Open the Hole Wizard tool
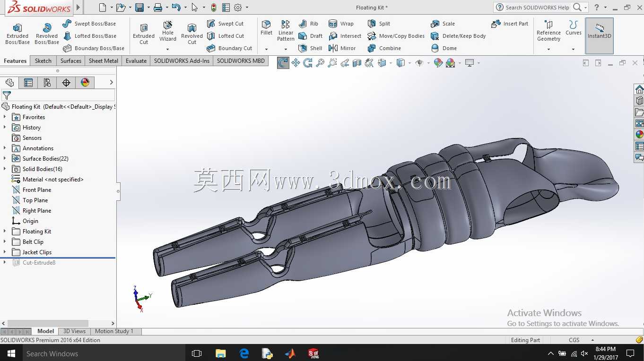Screen dimensions: 644x361 point(168,31)
